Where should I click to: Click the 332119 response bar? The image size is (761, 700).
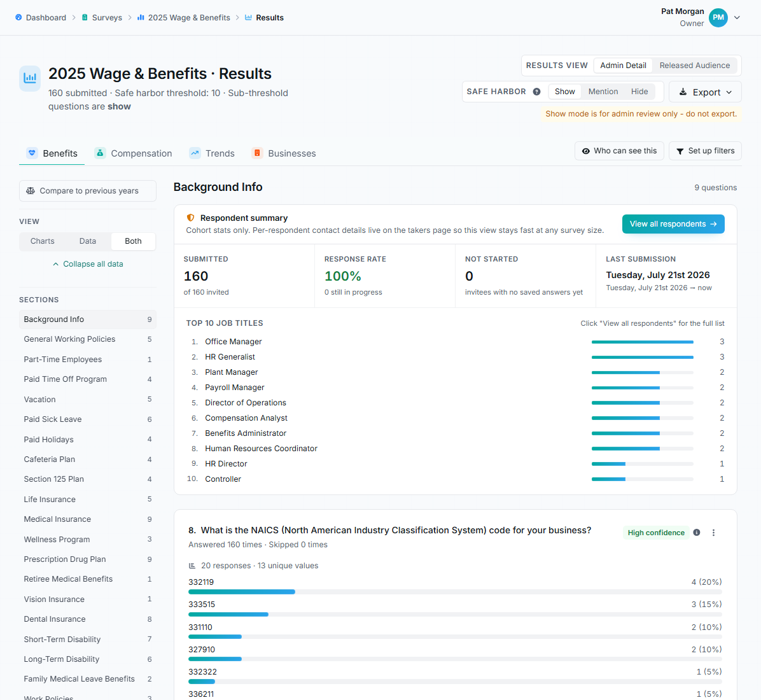point(455,592)
